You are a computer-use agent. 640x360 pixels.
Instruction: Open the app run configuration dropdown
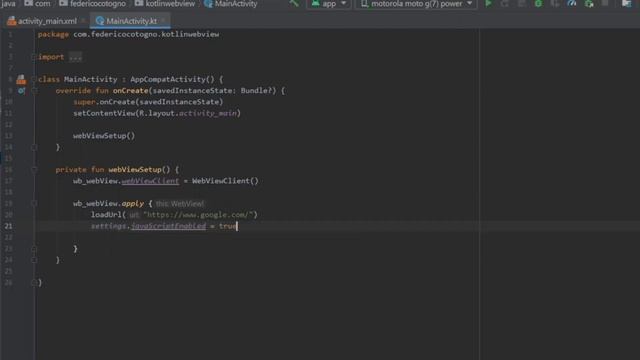tap(329, 4)
